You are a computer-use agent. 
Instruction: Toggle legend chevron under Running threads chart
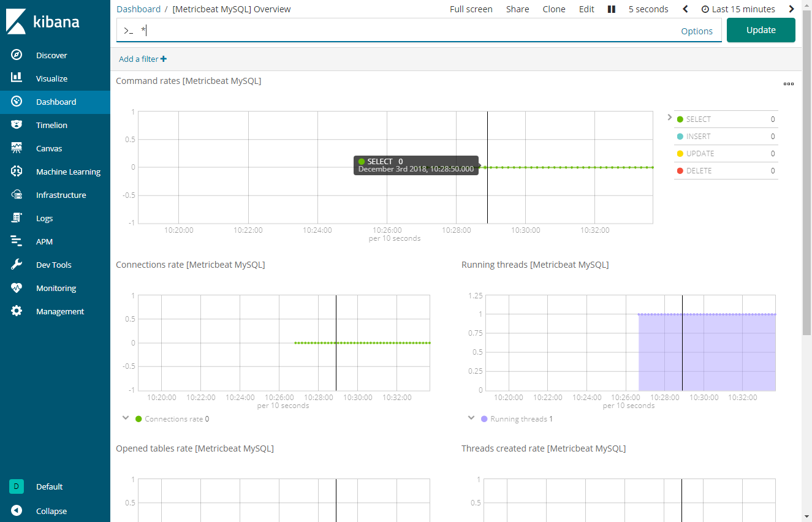tap(471, 418)
